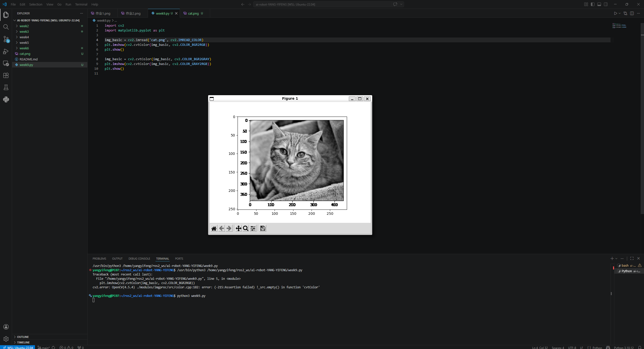Open the Search view in activity bar
Viewport: 644px width, 349px height.
point(6,27)
